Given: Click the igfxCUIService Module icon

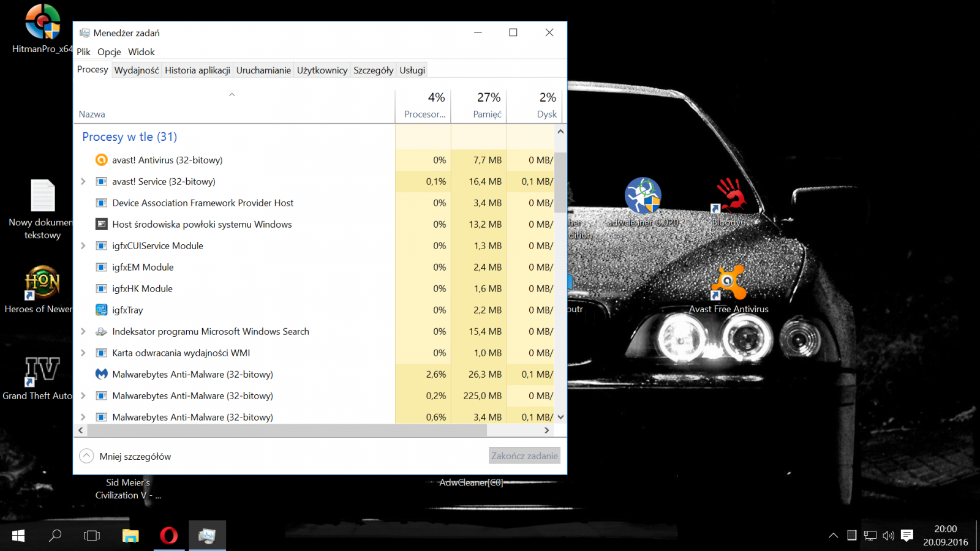Looking at the screenshot, I should click(x=102, y=246).
